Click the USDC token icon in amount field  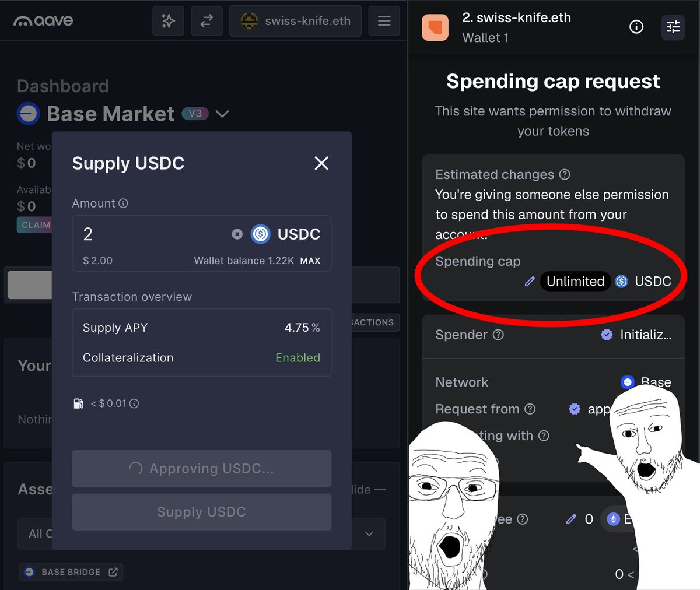coord(261,234)
